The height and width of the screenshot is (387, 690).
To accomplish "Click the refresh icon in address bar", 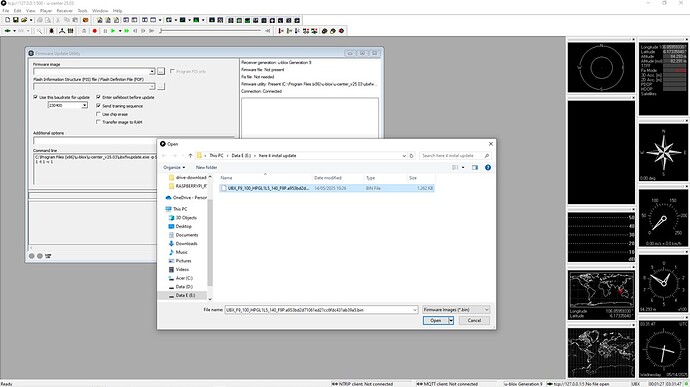I will (x=411, y=155).
